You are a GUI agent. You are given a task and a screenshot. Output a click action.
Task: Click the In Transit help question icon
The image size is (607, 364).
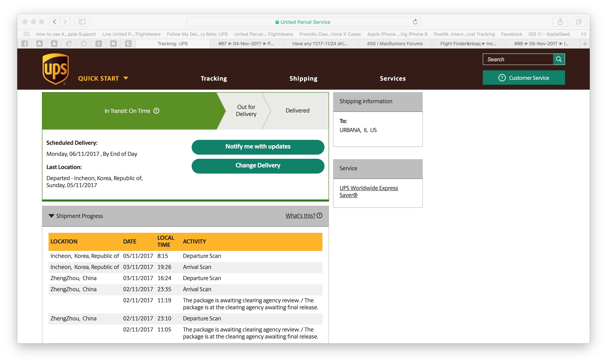pyautogui.click(x=156, y=111)
